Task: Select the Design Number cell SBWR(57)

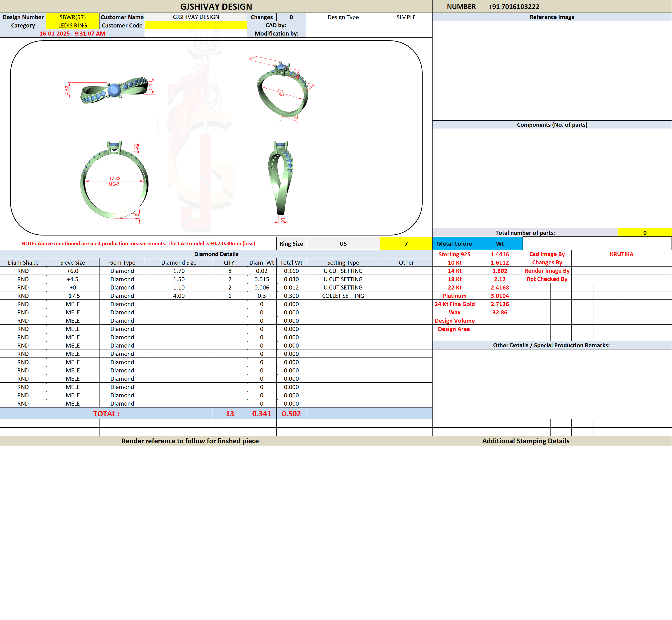Action: coord(72,17)
